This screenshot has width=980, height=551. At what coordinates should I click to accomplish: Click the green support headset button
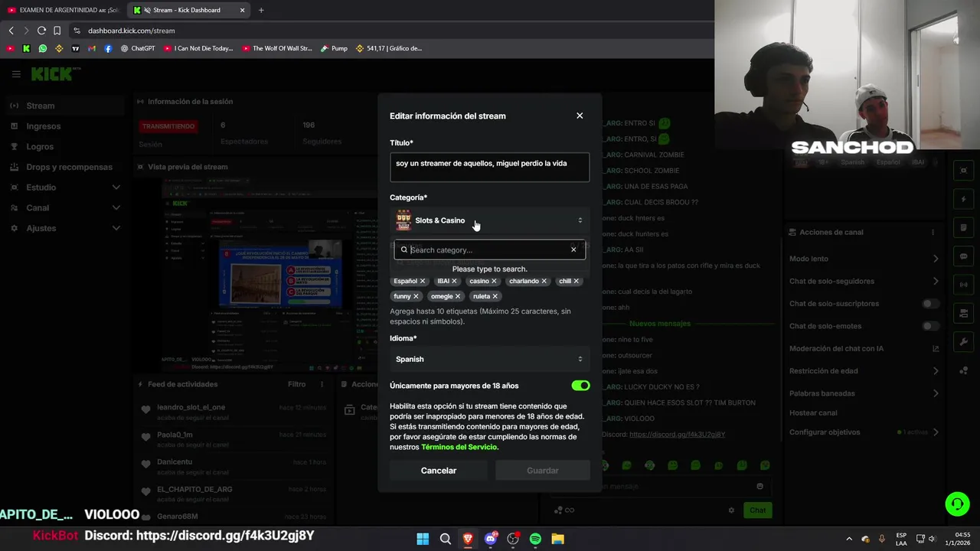click(x=957, y=504)
